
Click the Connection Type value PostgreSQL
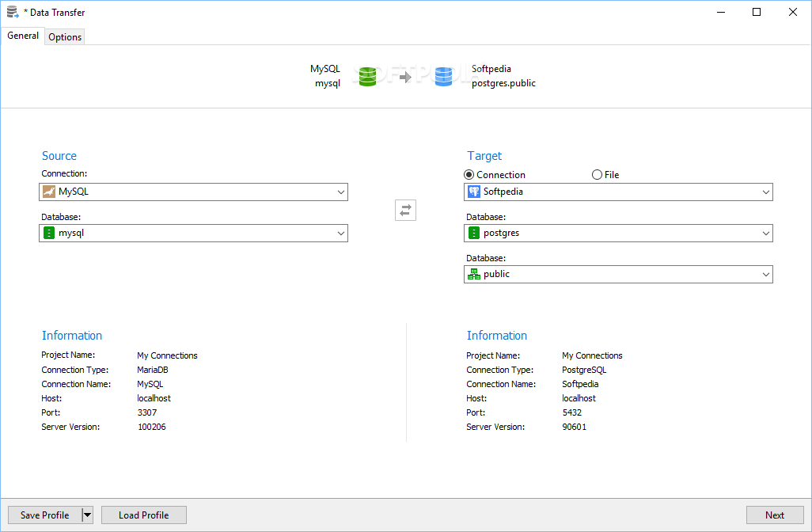tap(584, 370)
